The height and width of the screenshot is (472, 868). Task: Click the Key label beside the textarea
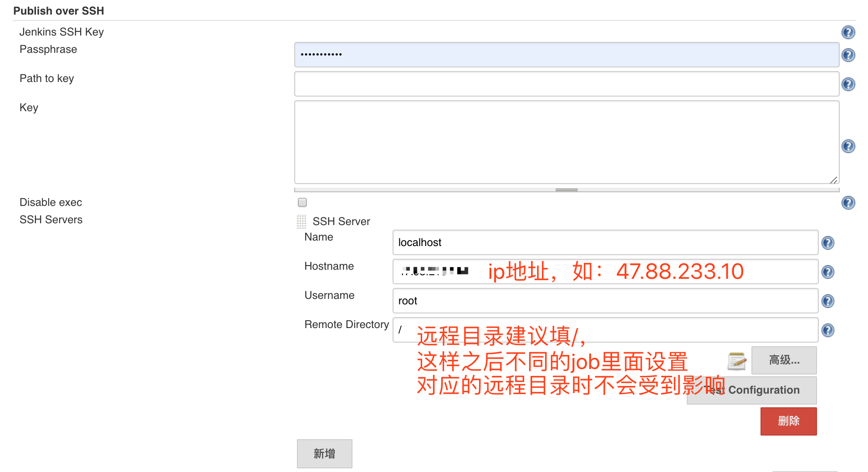(x=29, y=108)
